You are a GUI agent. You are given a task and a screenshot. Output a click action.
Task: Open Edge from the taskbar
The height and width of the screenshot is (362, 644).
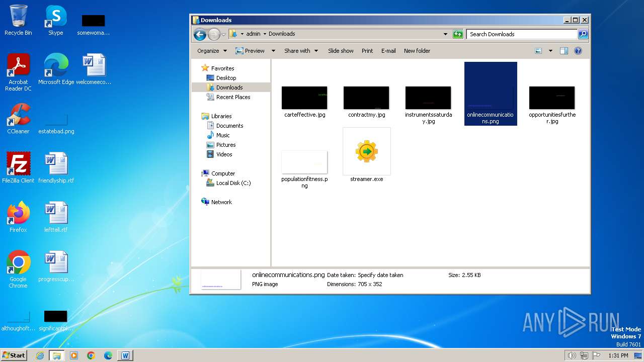108,355
